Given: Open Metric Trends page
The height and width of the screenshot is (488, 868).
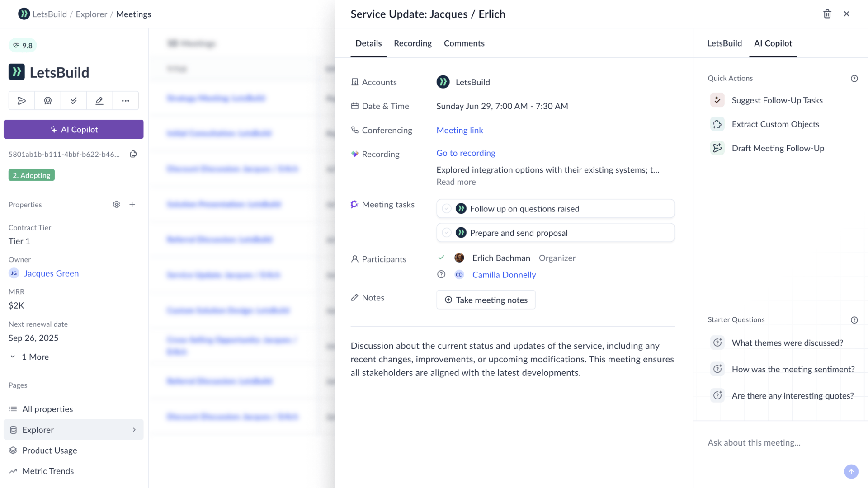Looking at the screenshot, I should pyautogui.click(x=74, y=471).
